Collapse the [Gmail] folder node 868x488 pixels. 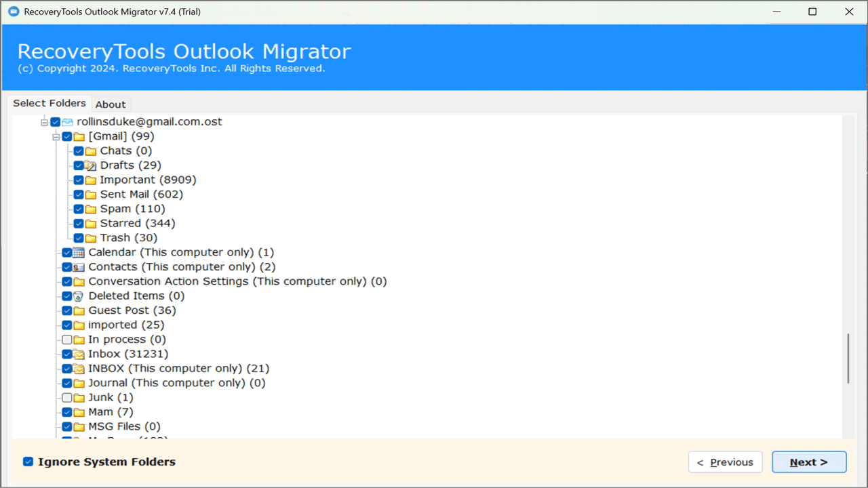56,137
